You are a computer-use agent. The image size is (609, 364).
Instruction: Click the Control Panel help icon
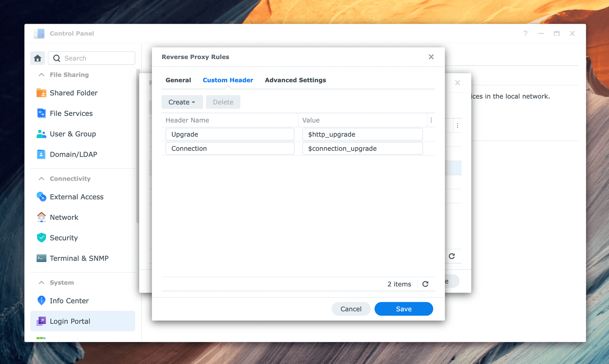point(525,33)
